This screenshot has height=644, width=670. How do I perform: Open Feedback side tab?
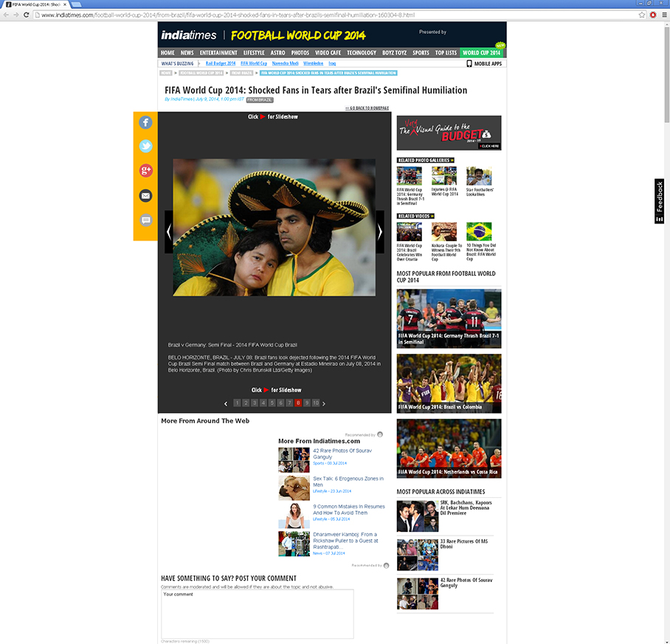coord(660,201)
